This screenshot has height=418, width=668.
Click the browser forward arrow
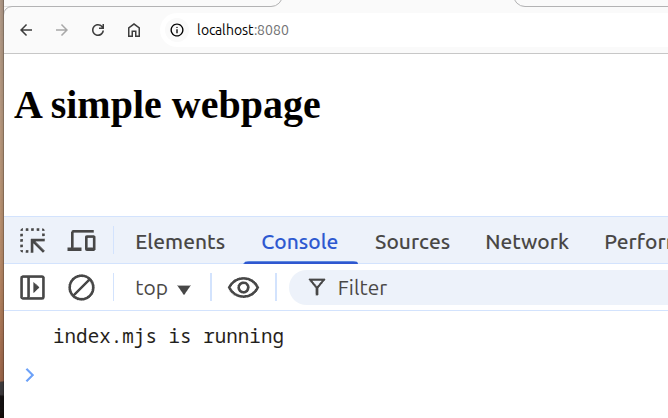pos(62,30)
